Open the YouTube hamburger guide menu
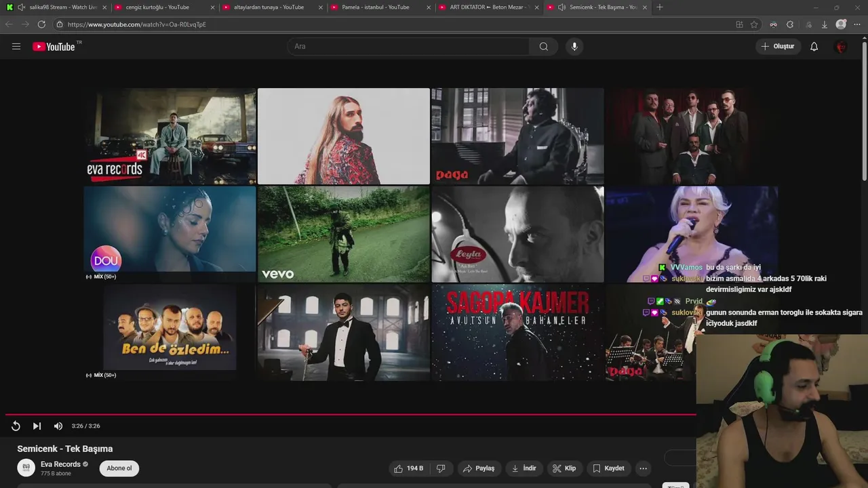Screen dimensions: 868x488 [x=16, y=47]
